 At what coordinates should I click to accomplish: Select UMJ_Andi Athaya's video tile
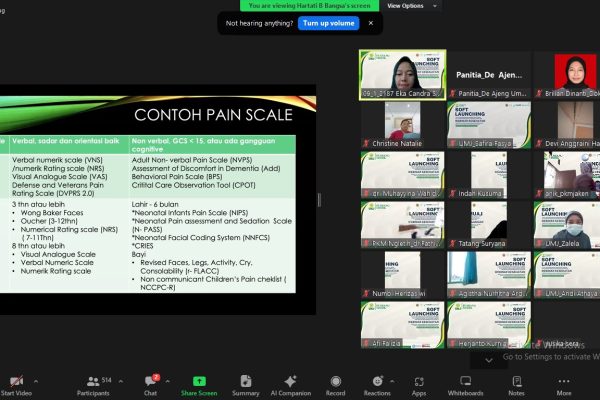[567, 275]
